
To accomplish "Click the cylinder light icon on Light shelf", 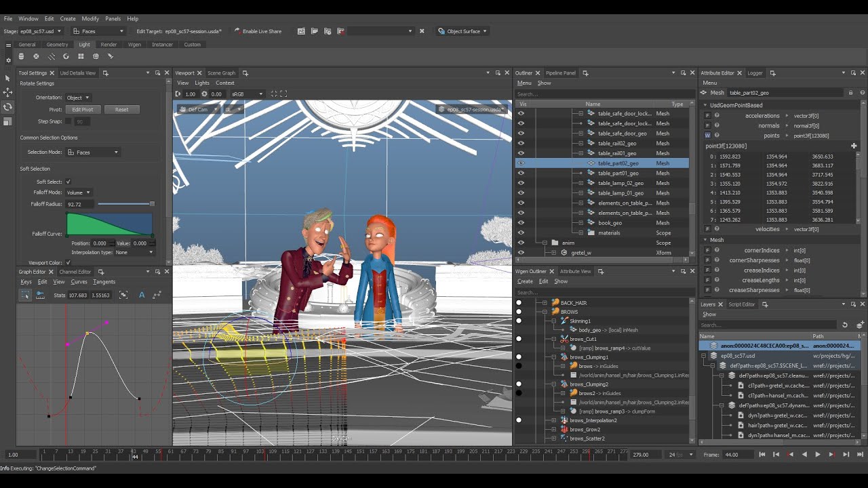I will pos(21,56).
